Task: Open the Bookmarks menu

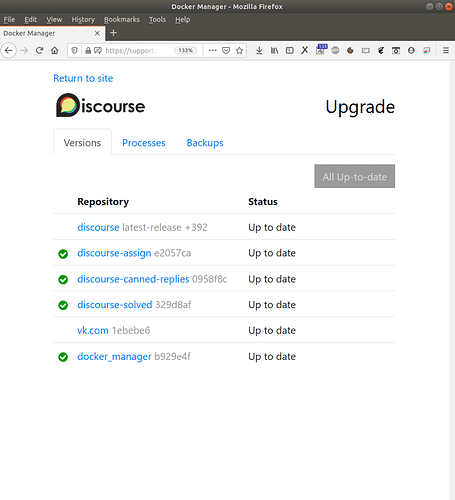Action: point(122,20)
